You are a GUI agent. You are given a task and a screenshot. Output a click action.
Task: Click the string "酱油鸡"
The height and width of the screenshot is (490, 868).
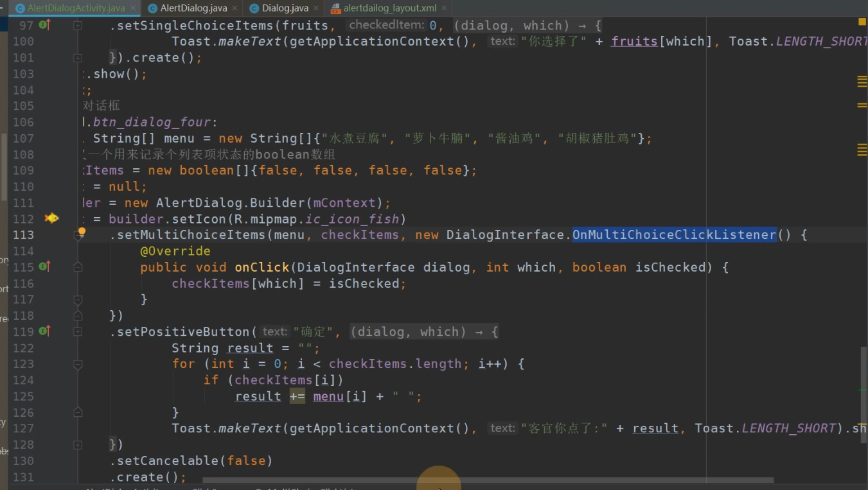tap(516, 139)
